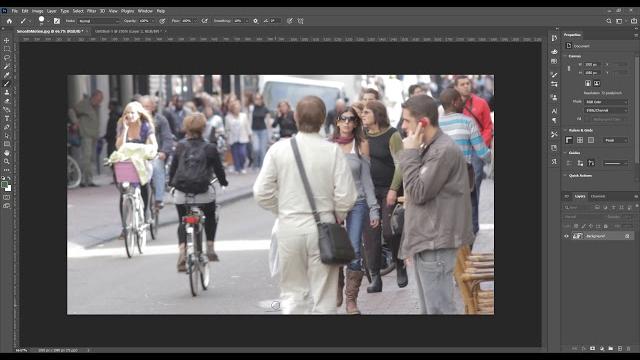Click the background color swatch
Viewport: 640px width, 360px height.
point(9,188)
